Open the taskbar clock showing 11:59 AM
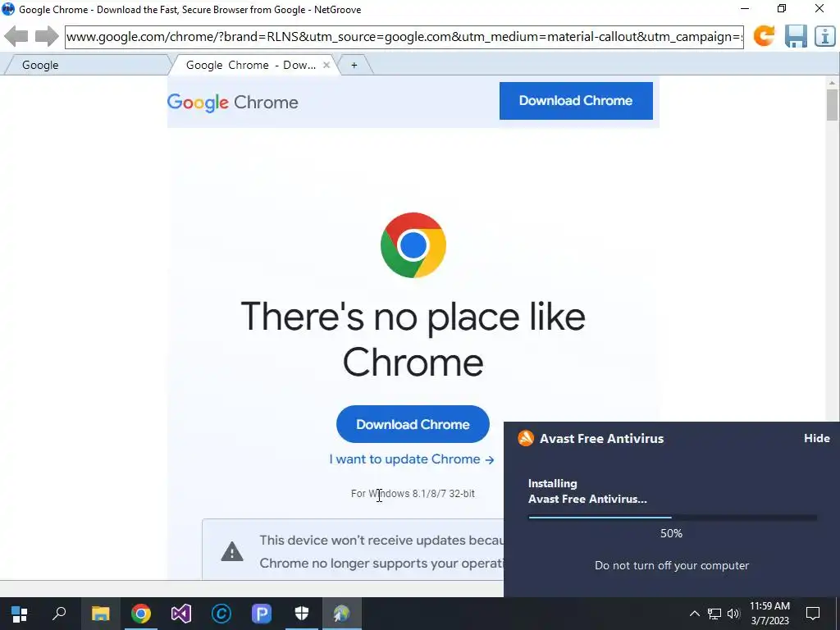Viewport: 840px width, 630px height. (769, 614)
